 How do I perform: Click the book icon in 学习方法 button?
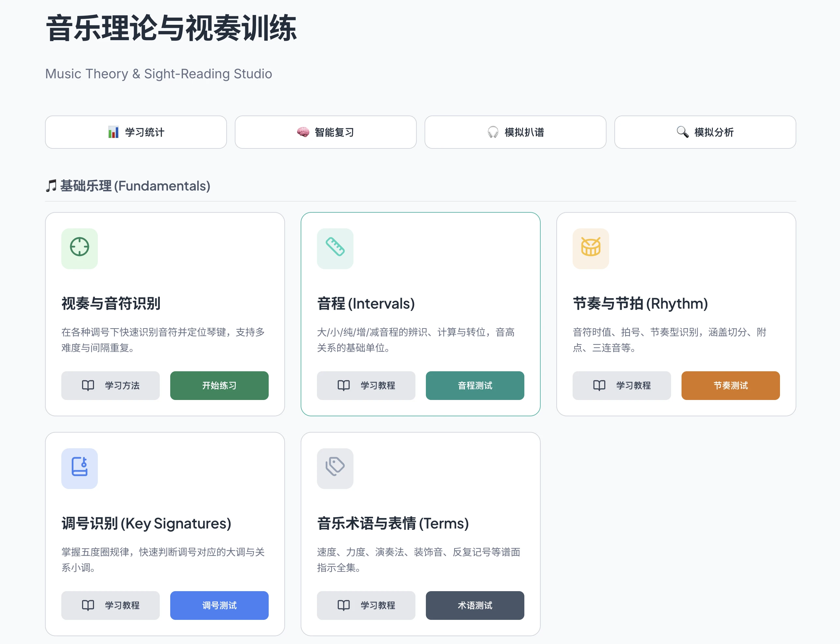tap(88, 385)
